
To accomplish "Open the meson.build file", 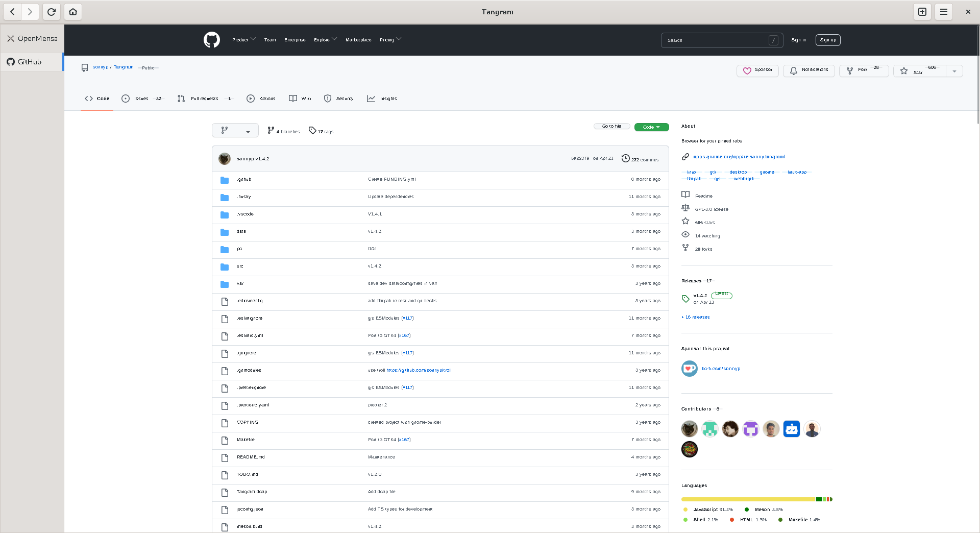I will (x=250, y=526).
